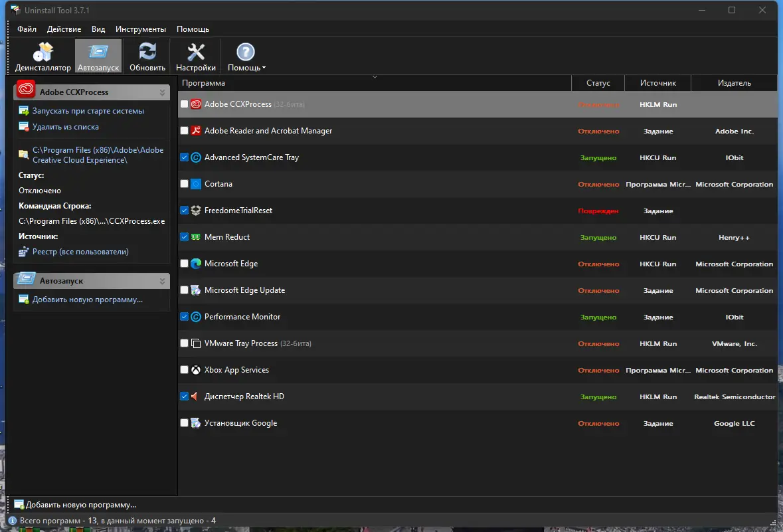This screenshot has width=783, height=532.
Task: Enable the Установщик Google checkbox
Action: click(184, 422)
